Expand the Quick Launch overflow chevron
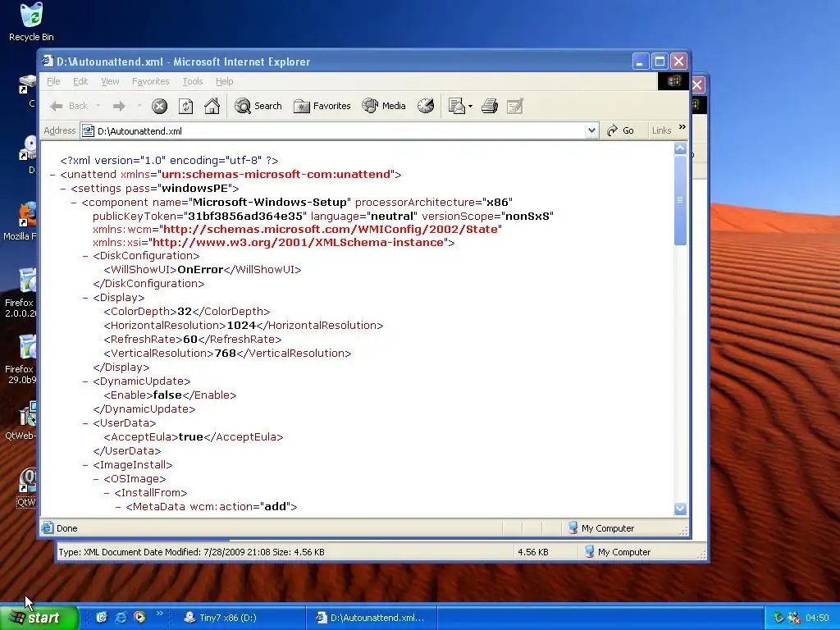The height and width of the screenshot is (630, 840). (x=159, y=614)
